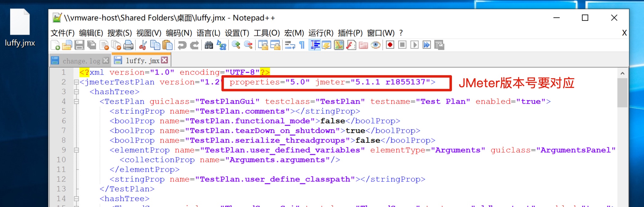
Task: Start macro recording with red dot icon
Action: 390,45
